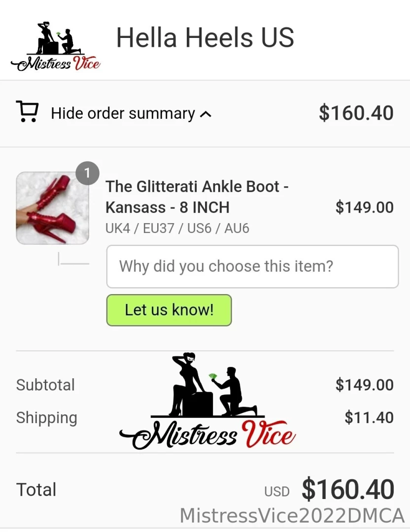Click the "Hide order summary" text
Viewport: 410px width, 532px height.
[x=123, y=114]
